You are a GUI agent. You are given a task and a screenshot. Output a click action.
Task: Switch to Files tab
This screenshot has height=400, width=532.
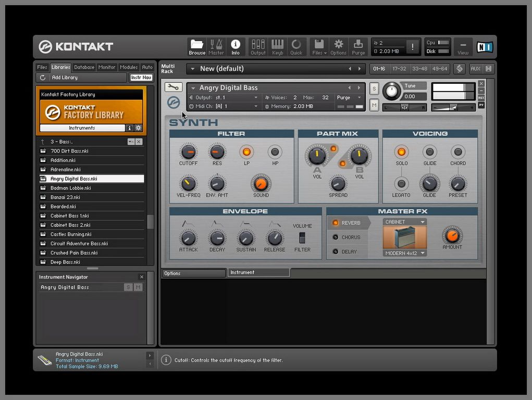[42, 67]
